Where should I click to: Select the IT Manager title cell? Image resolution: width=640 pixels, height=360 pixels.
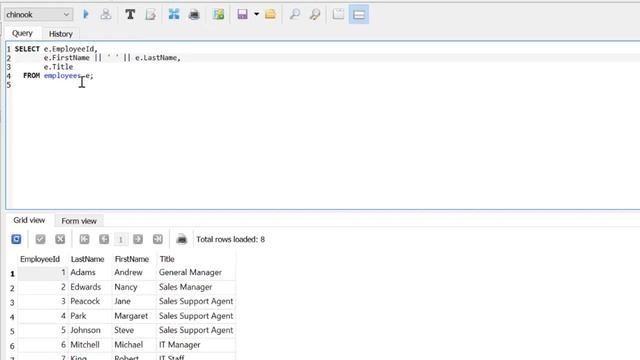click(196, 345)
